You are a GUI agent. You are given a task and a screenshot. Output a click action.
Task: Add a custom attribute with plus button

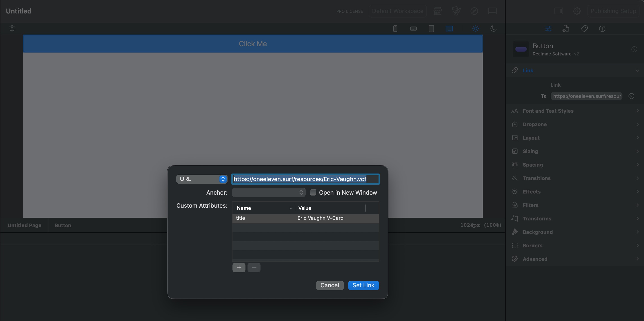coord(239,268)
